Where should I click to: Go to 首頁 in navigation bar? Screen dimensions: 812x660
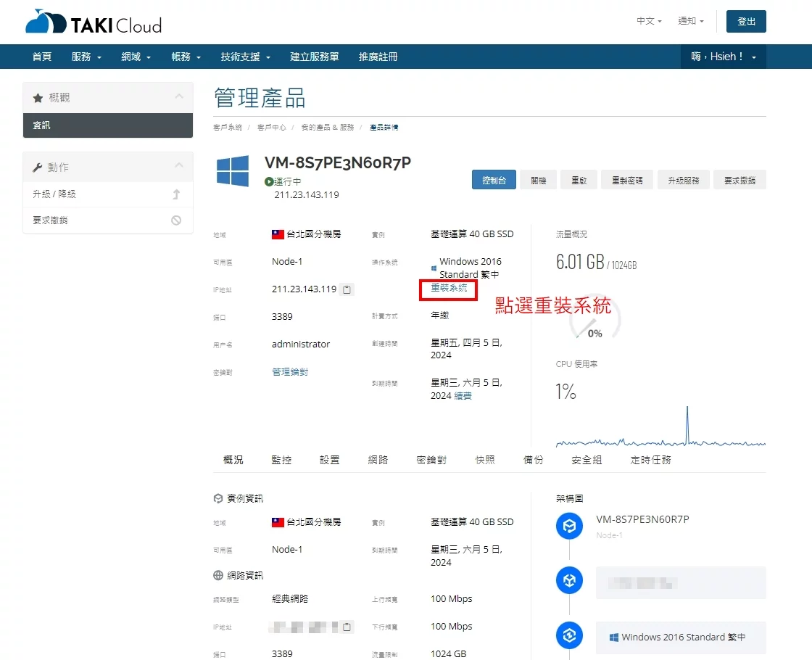click(41, 57)
